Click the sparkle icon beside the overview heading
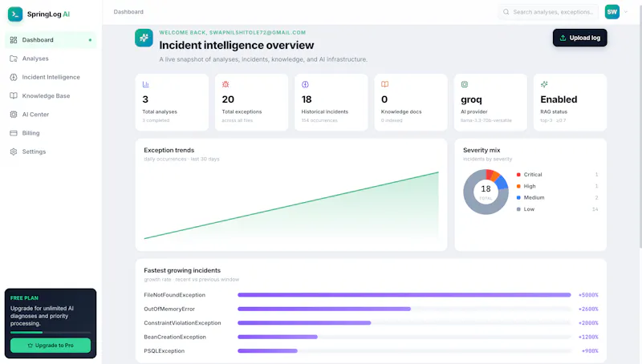Screen dimensions: 642x364 pos(144,38)
